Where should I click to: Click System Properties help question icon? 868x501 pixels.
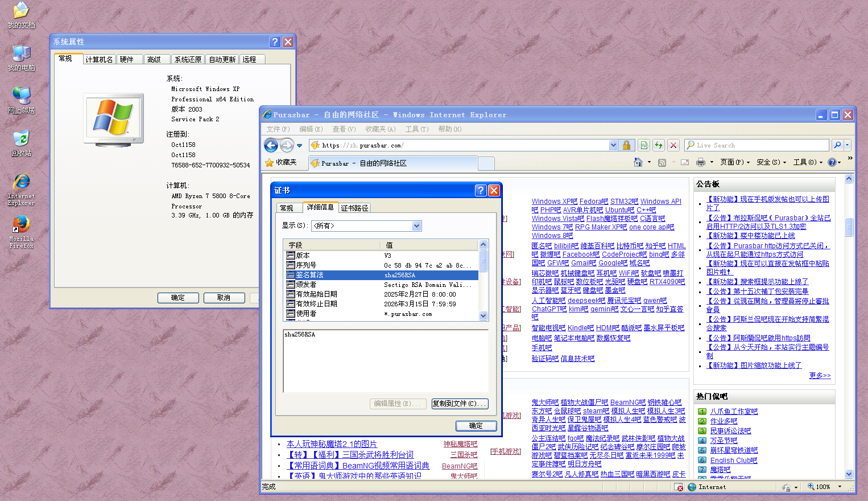point(275,42)
